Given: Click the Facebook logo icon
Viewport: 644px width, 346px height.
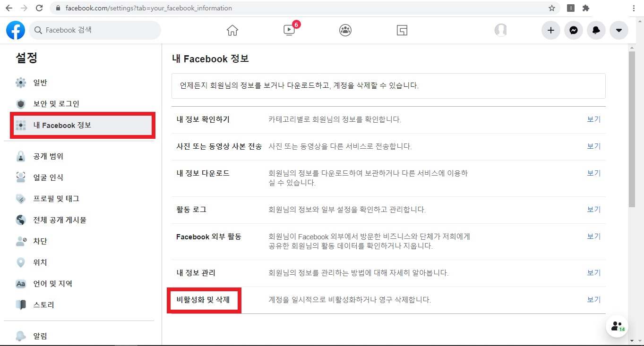Looking at the screenshot, I should 16,30.
